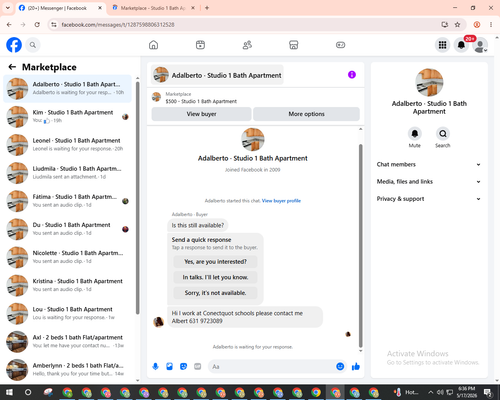Open Windows notification center icon
The image size is (500, 400).
pyautogui.click(x=488, y=392)
